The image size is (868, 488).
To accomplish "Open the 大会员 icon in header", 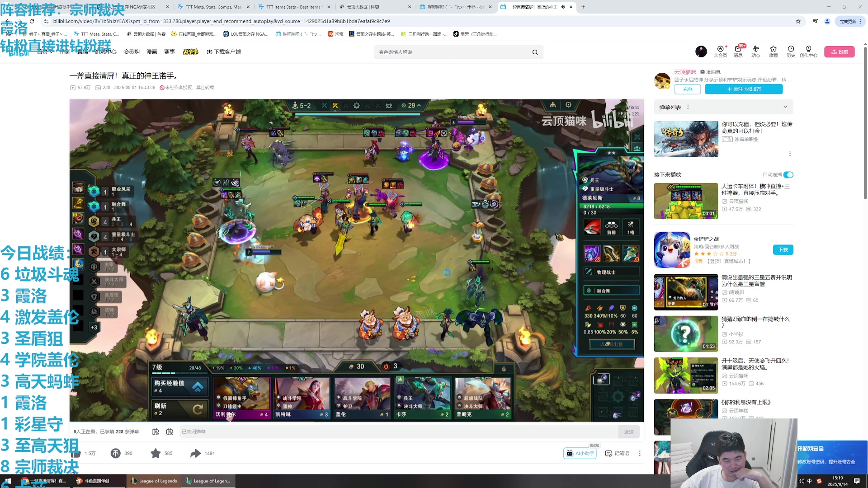I will click(720, 52).
